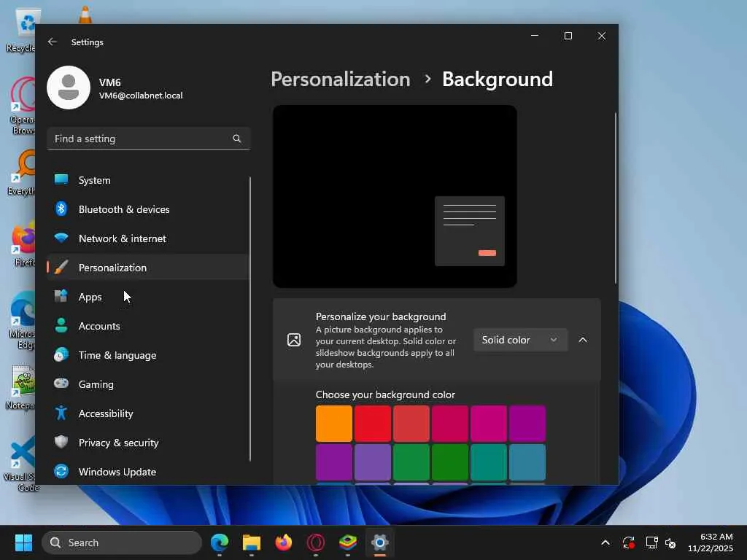Select Time & language in sidebar
The width and height of the screenshot is (747, 560).
pos(117,355)
